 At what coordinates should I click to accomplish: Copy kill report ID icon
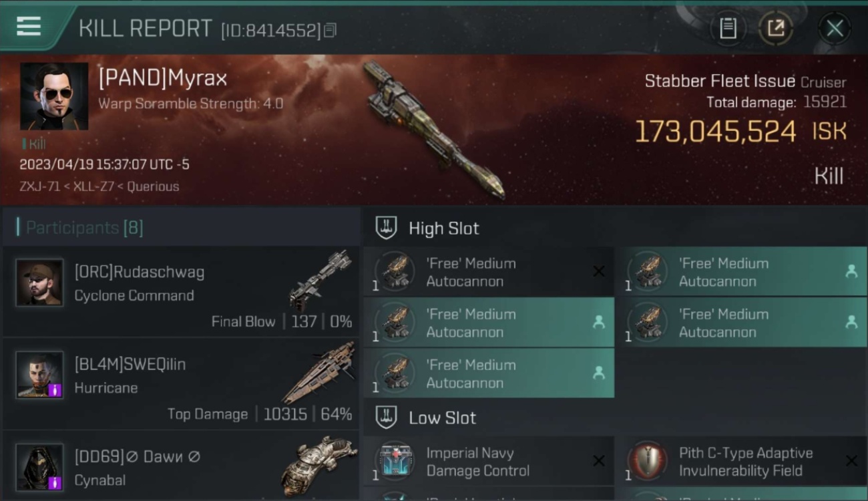pos(330,30)
